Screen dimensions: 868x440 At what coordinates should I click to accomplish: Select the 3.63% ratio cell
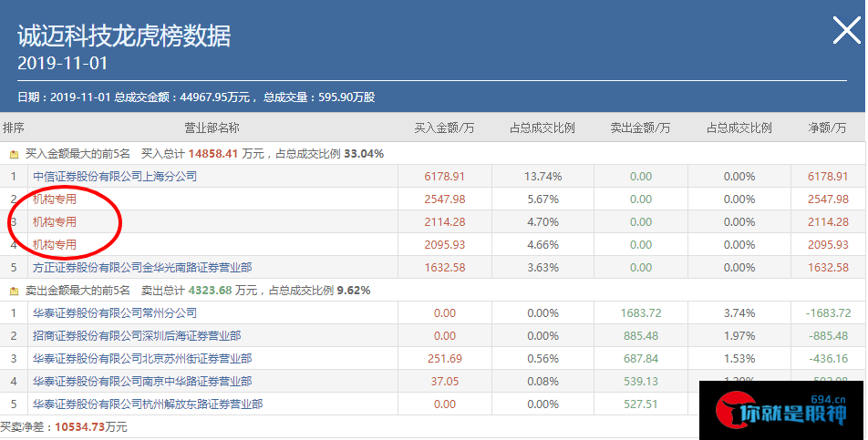click(x=543, y=268)
